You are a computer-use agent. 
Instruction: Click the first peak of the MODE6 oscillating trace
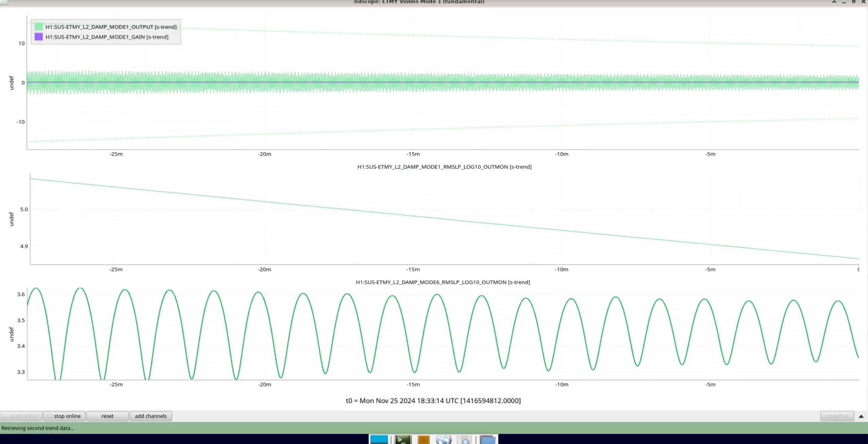pos(36,289)
